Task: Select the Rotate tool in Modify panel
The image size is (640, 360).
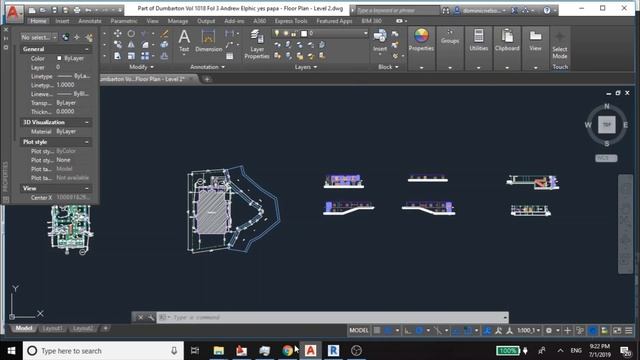Action: click(x=131, y=33)
